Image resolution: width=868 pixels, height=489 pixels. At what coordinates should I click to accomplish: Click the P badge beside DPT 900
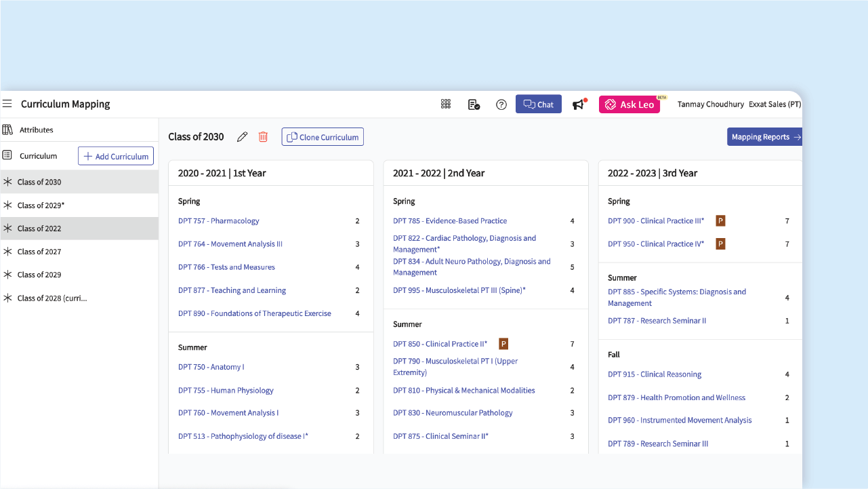(721, 220)
